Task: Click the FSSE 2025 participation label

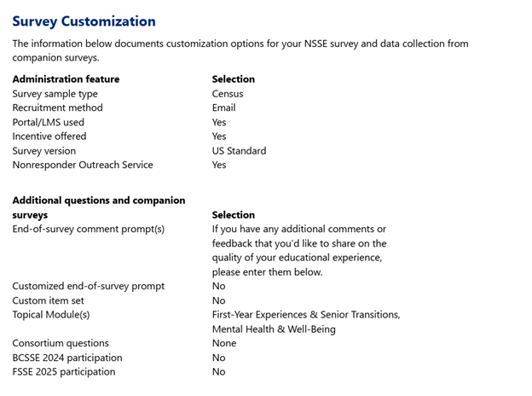Action: (x=63, y=372)
